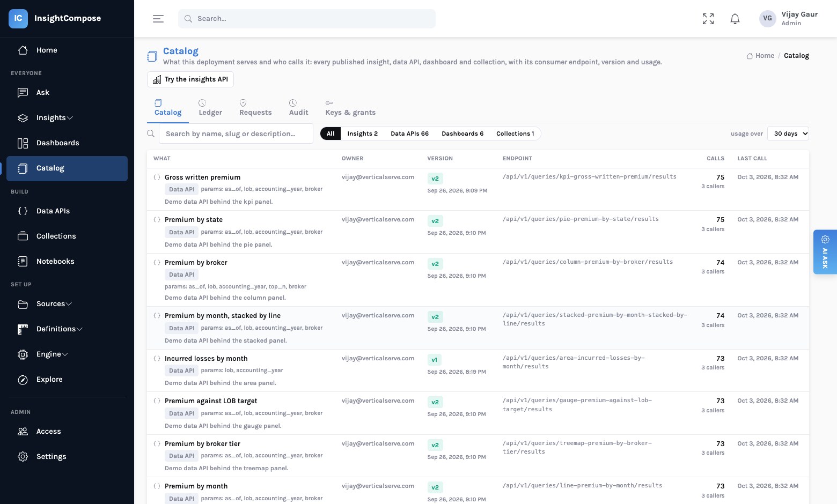Select the All filter pill

[x=331, y=134]
